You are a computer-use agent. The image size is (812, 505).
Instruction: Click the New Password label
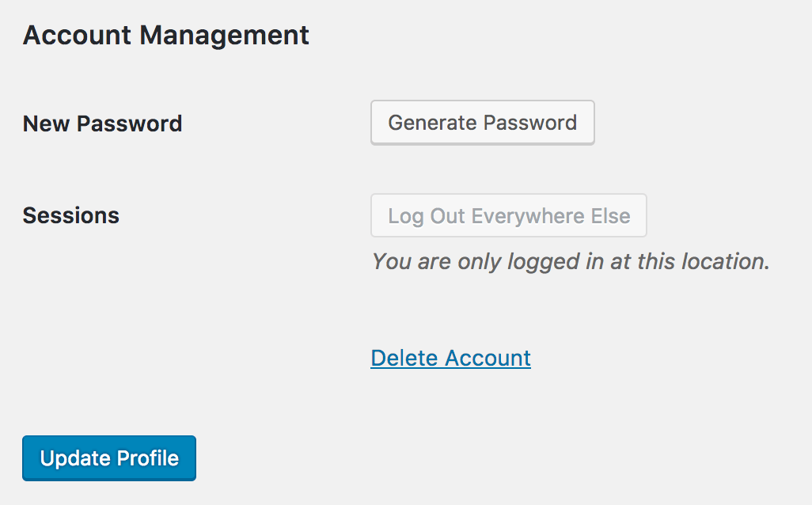coord(102,123)
